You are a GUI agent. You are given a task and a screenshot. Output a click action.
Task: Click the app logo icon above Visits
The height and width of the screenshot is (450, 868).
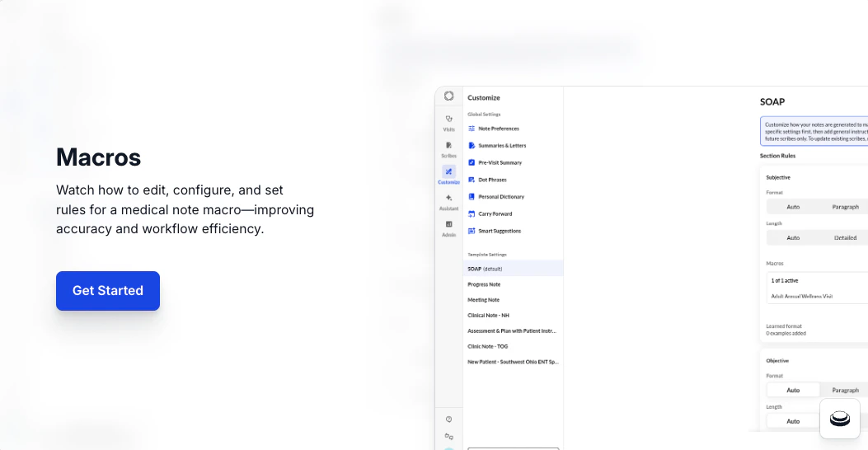(x=449, y=96)
